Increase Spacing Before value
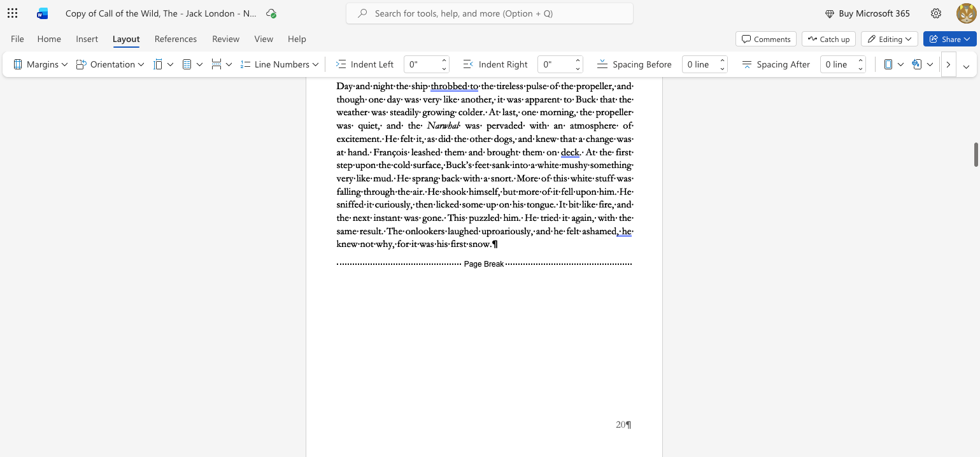Viewport: 980px width, 457px height. pos(722,61)
